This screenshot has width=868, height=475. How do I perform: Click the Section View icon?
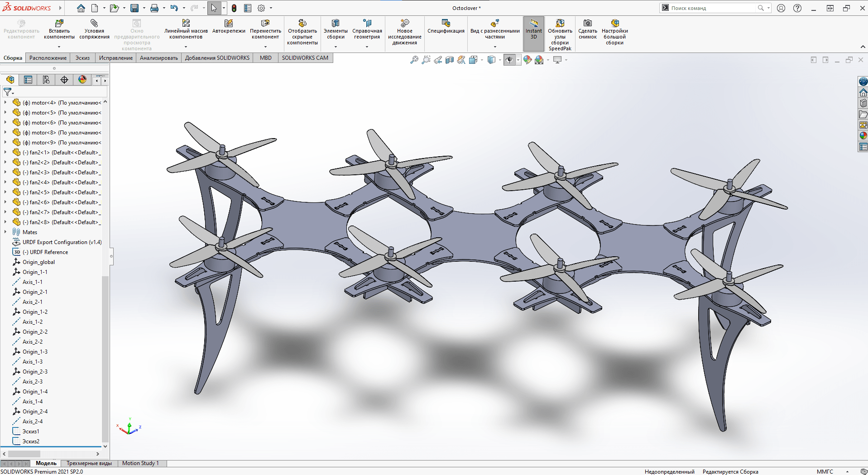449,60
